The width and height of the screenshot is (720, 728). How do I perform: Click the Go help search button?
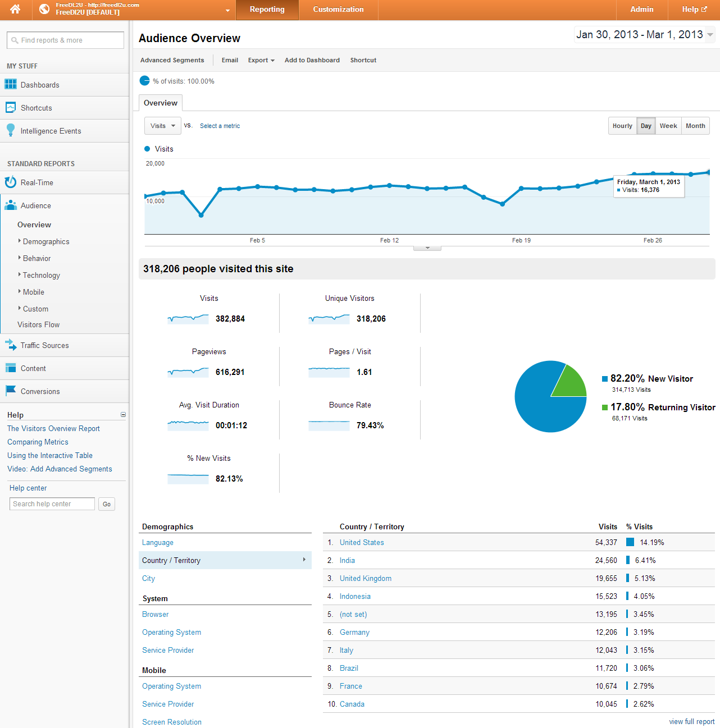click(x=107, y=504)
